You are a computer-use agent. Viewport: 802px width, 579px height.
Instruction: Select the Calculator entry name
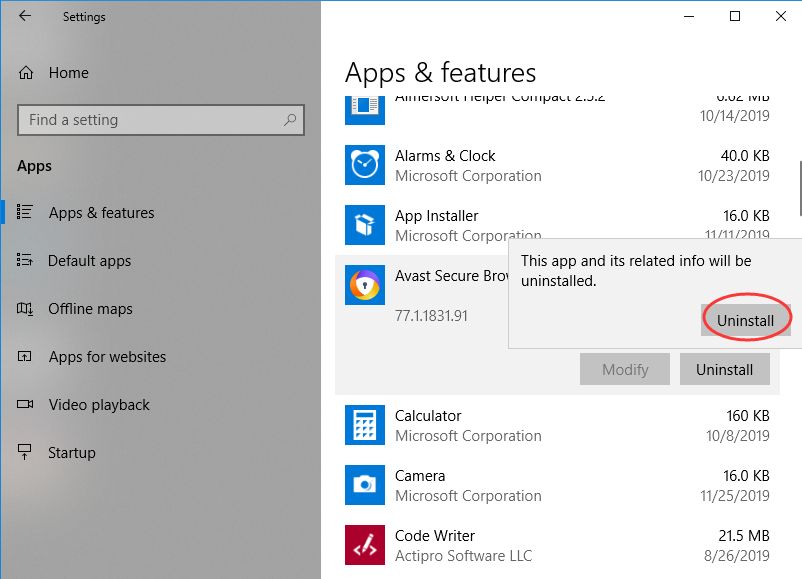428,416
